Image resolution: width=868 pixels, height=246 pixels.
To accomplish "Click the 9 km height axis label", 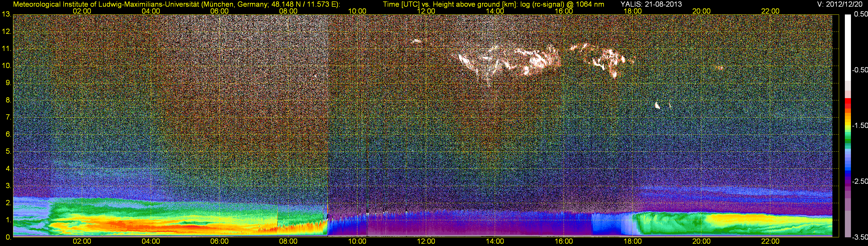I will pos(8,83).
